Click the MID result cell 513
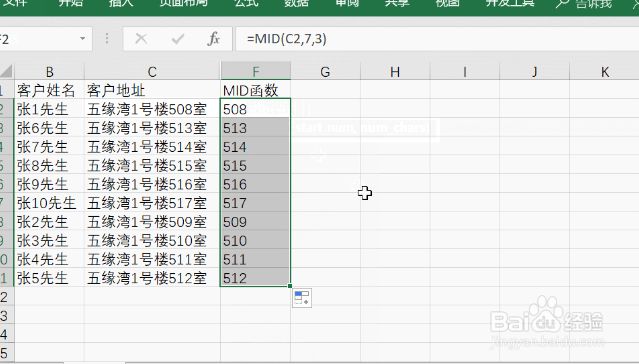Viewport: 639px width, 364px height. [256, 128]
